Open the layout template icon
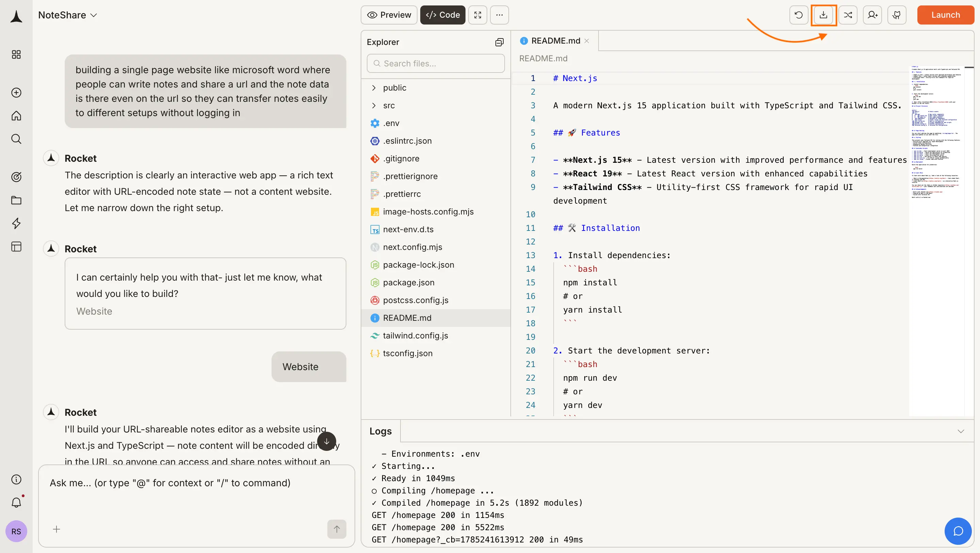Image resolution: width=980 pixels, height=553 pixels. pos(16,247)
